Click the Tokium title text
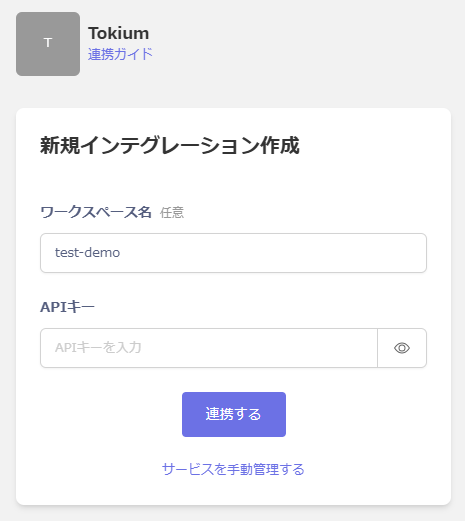 click(118, 33)
